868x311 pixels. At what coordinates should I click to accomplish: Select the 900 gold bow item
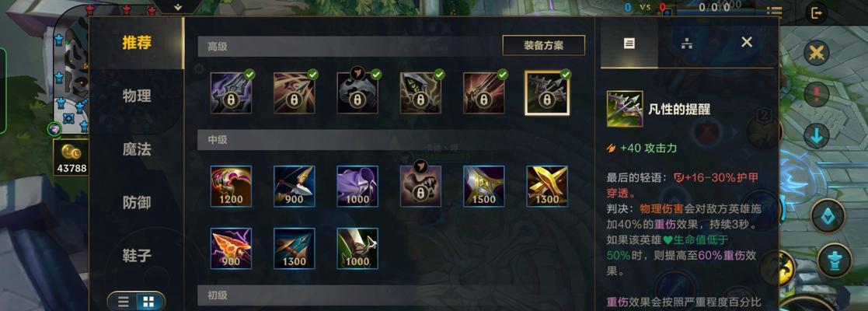coord(295,186)
